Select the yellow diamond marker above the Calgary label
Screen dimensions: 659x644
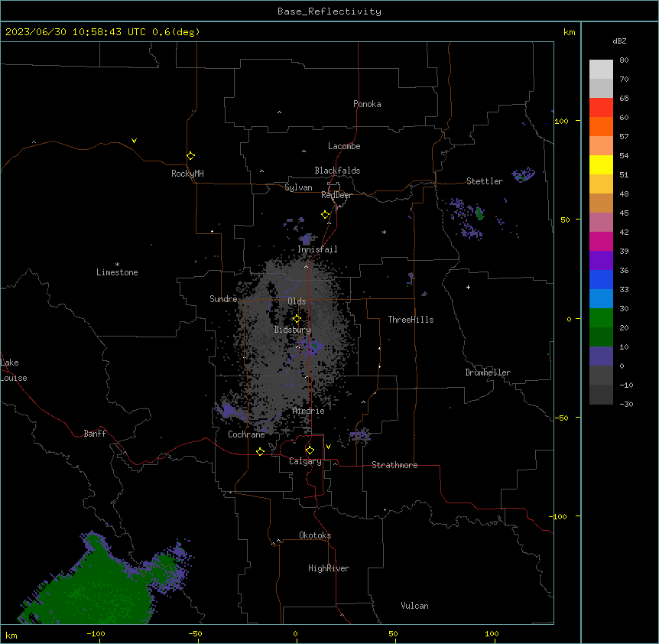[x=310, y=450]
